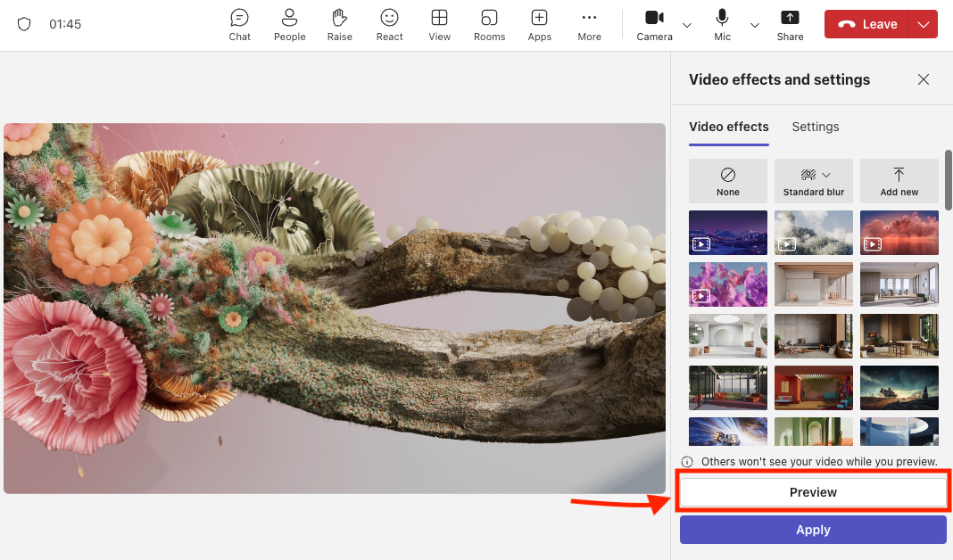The width and height of the screenshot is (953, 560).
Task: Select the Video effects tab
Action: (x=728, y=127)
